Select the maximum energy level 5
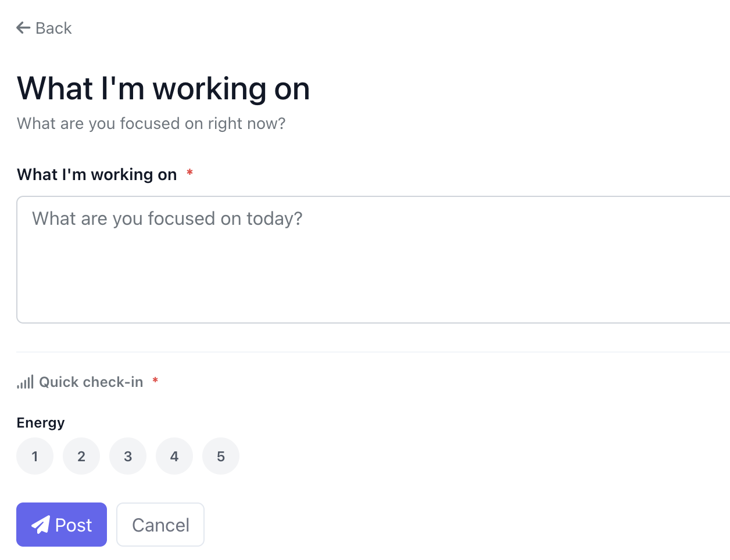This screenshot has height=560, width=730. click(x=221, y=456)
